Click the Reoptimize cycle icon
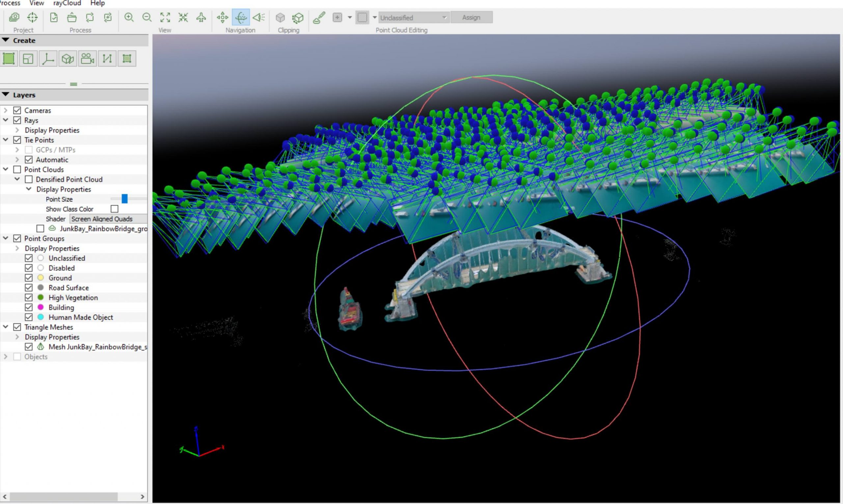This screenshot has width=843, height=504. pyautogui.click(x=90, y=17)
